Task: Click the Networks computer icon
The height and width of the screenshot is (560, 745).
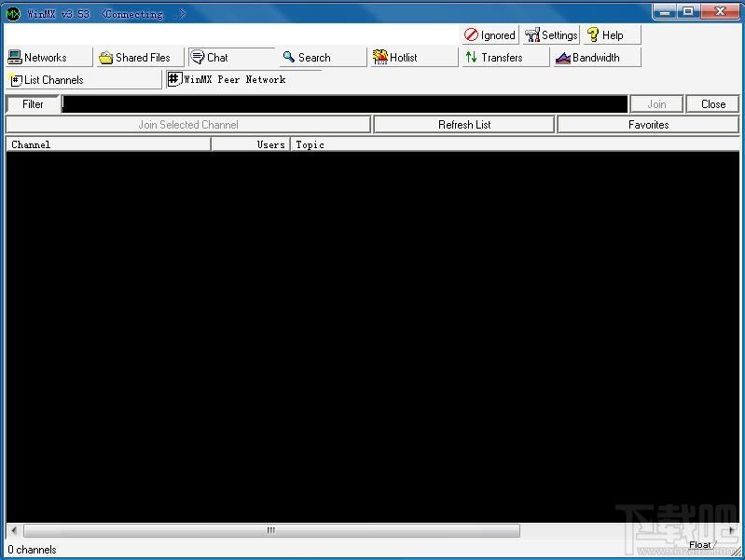Action: (15, 58)
